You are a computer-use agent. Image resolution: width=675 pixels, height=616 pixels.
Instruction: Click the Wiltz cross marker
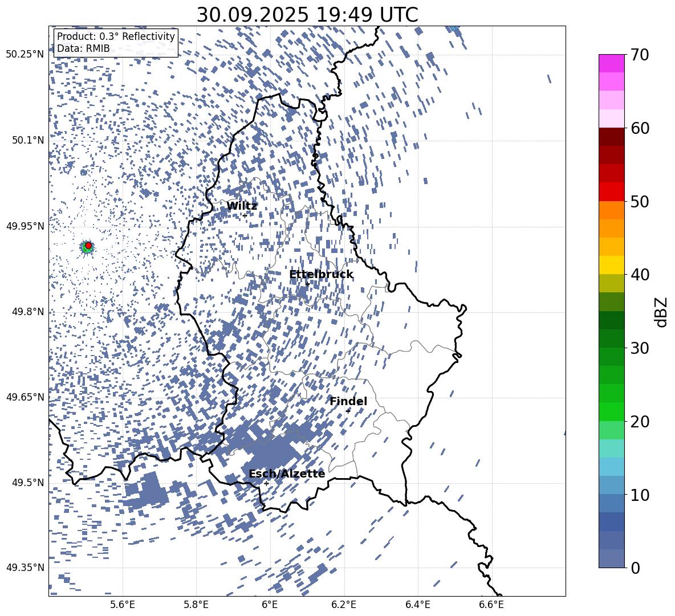[x=245, y=215]
